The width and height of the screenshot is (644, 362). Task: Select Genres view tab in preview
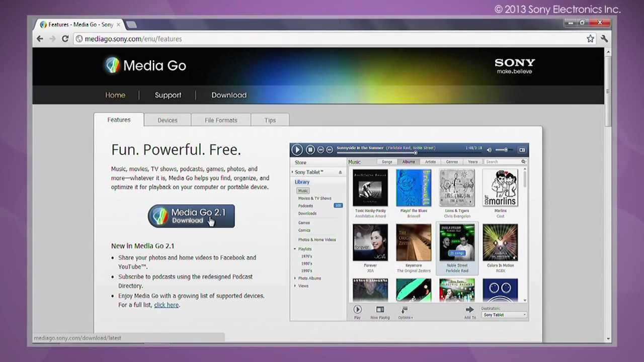pos(452,162)
